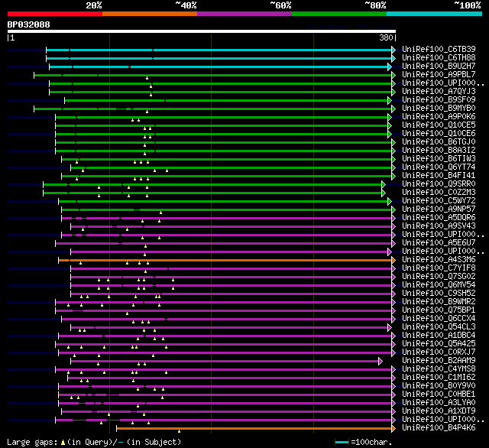
Task: Select the UniRef100_C7YIF8 label
Action: coord(439,268)
